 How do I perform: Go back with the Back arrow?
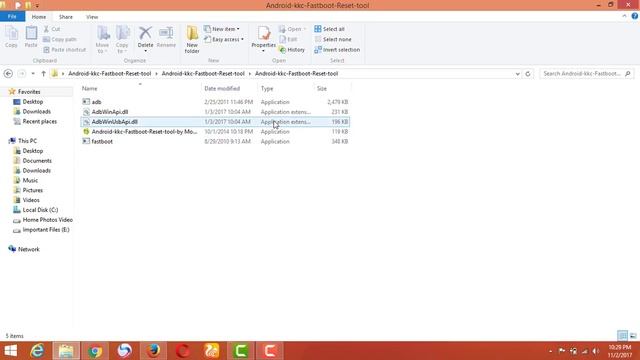point(8,74)
